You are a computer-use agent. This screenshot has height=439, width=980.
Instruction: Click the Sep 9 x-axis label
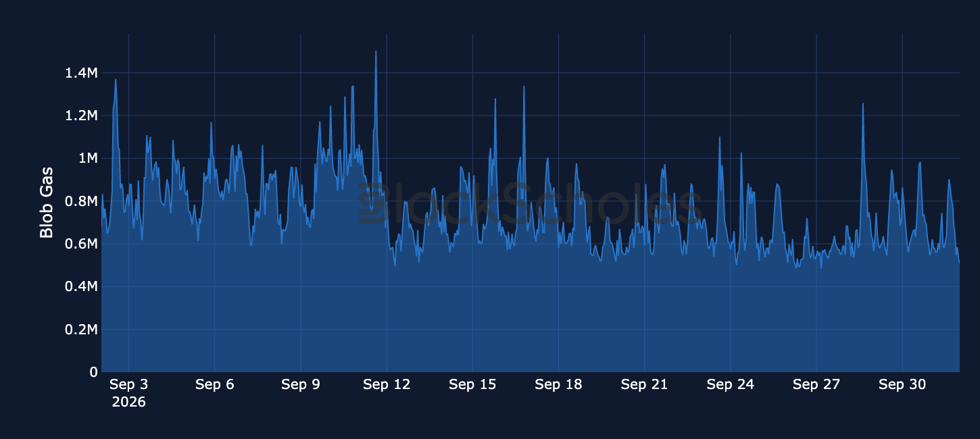300,385
